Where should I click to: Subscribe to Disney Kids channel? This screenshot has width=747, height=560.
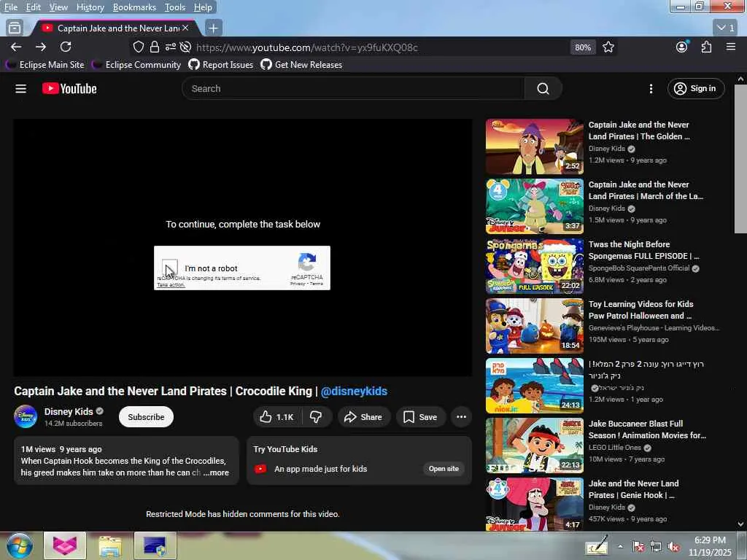pos(146,416)
